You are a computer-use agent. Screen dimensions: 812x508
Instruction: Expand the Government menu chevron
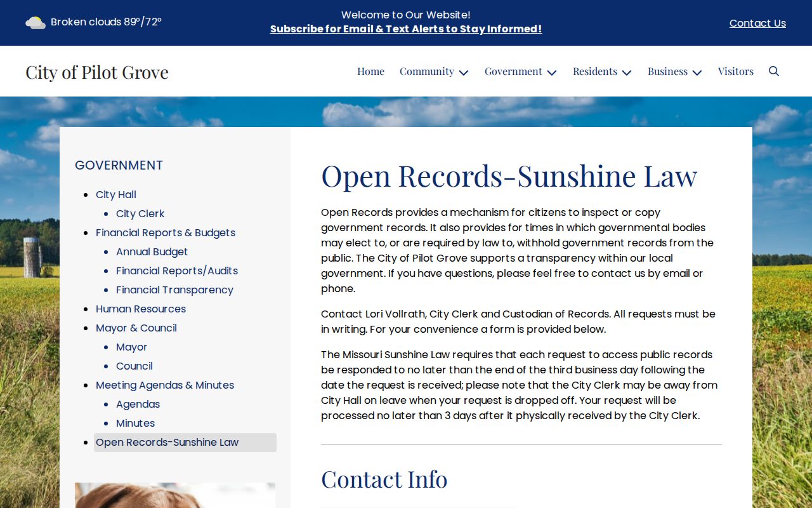[x=552, y=72]
